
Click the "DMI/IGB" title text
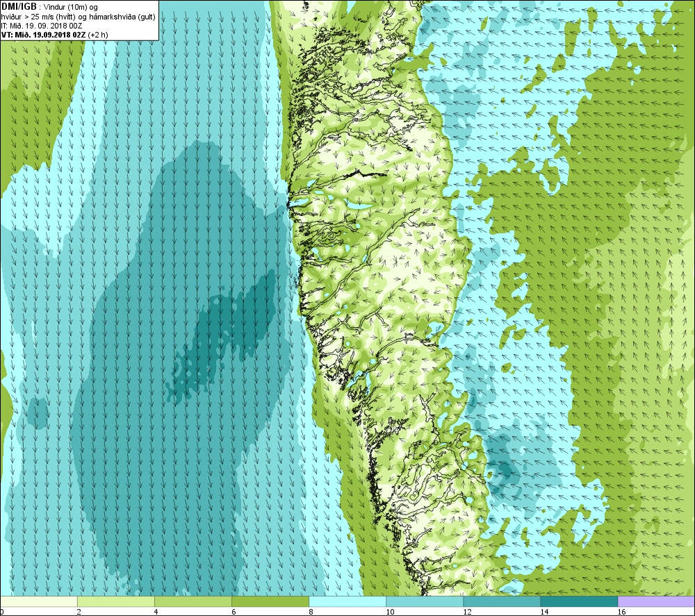click(19, 7)
